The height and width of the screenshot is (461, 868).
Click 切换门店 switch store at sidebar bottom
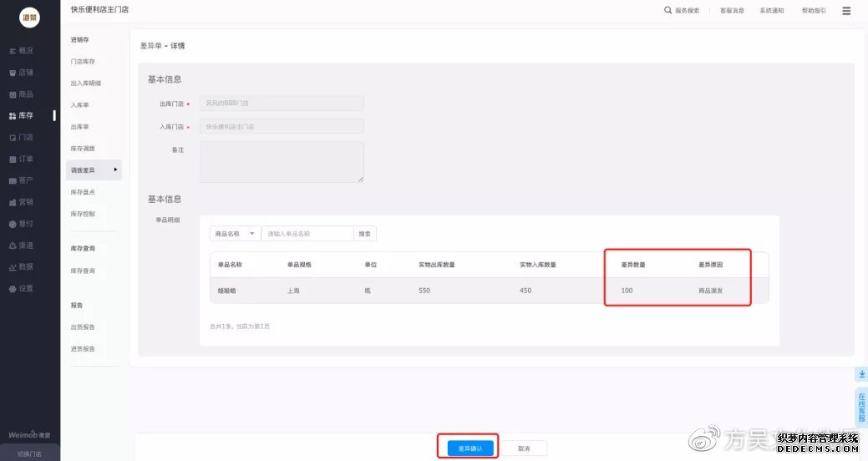29,453
